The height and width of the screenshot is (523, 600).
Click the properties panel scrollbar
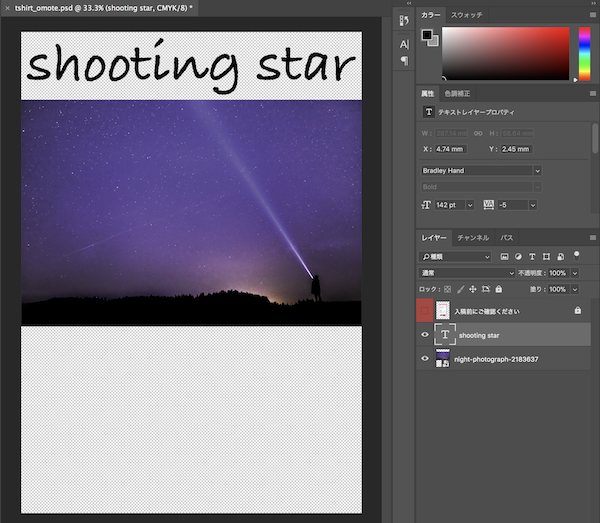click(595, 138)
